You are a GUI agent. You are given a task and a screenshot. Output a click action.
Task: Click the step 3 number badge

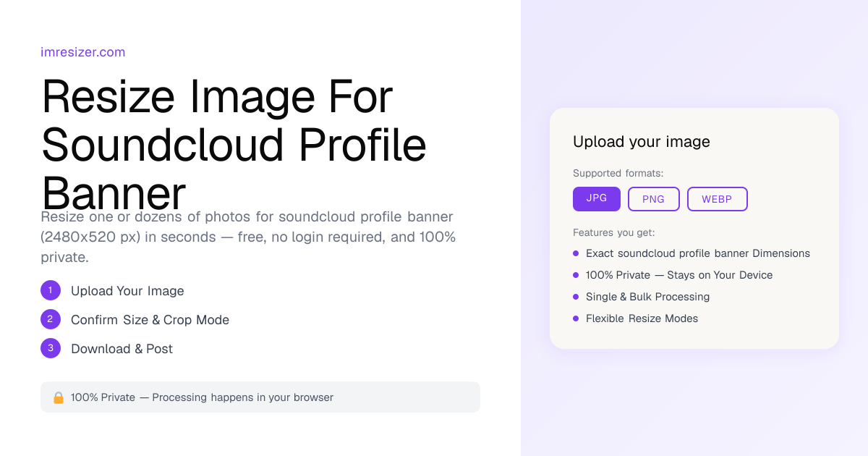tap(51, 348)
